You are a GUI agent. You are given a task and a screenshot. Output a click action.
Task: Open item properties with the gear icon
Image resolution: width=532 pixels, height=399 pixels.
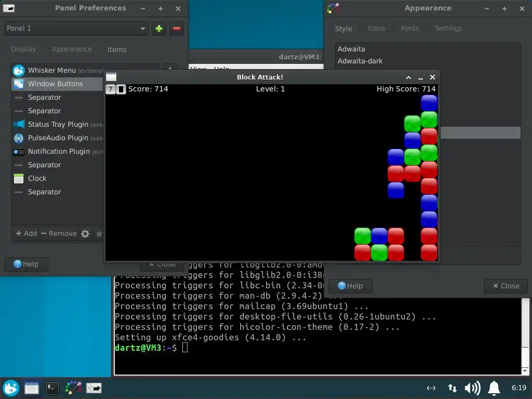click(85, 233)
